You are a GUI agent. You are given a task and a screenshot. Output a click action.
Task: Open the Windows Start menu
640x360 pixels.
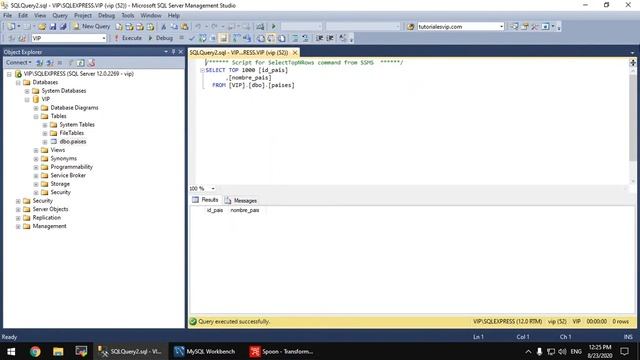click(11, 351)
